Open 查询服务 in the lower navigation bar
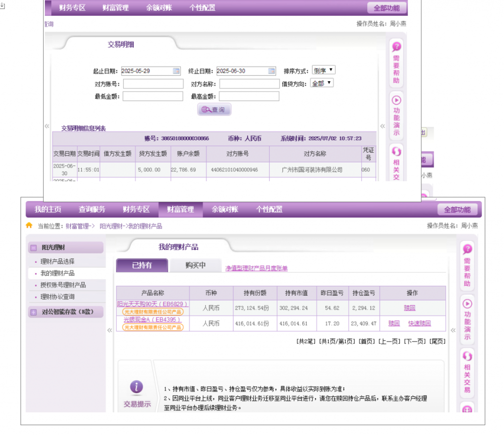504x435 pixels. pyautogui.click(x=92, y=210)
